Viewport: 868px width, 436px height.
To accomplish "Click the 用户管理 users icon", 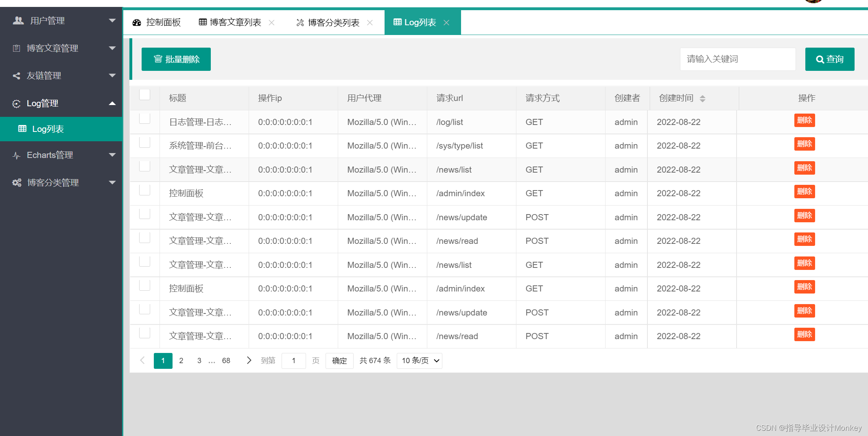I will (18, 20).
